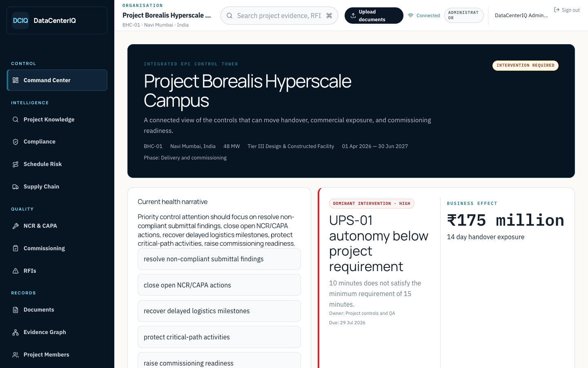Open Commissioning clipboard icon
The height and width of the screenshot is (368, 588).
point(16,248)
